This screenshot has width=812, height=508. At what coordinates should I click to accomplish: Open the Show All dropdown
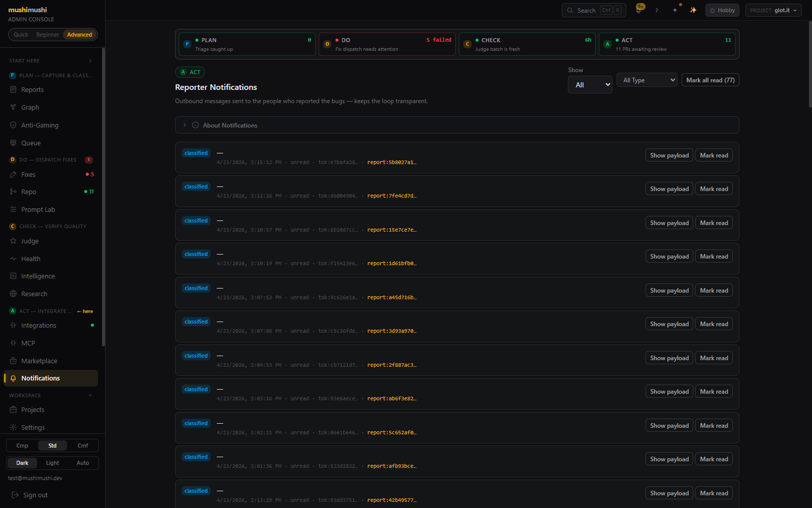point(590,85)
